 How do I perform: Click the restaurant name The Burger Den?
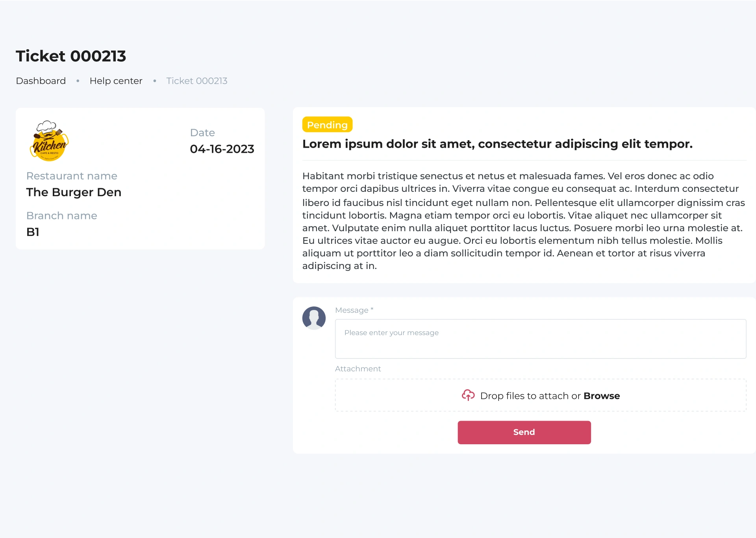74,191
